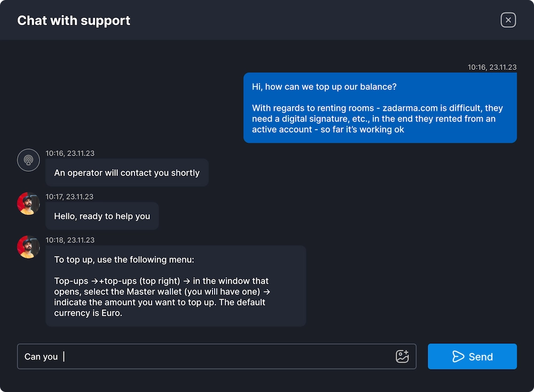Click the paper plane icon on Send button
Viewport: 534px width, 392px height.
[x=458, y=356]
